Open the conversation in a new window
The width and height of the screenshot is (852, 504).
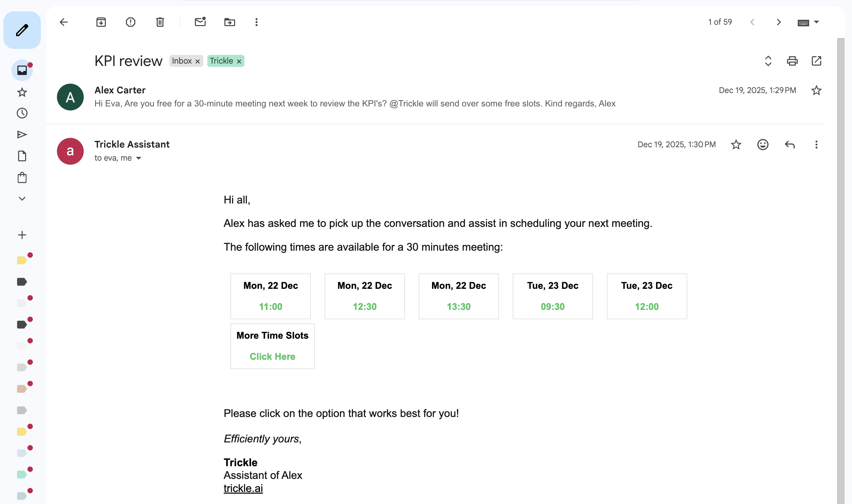[816, 61]
